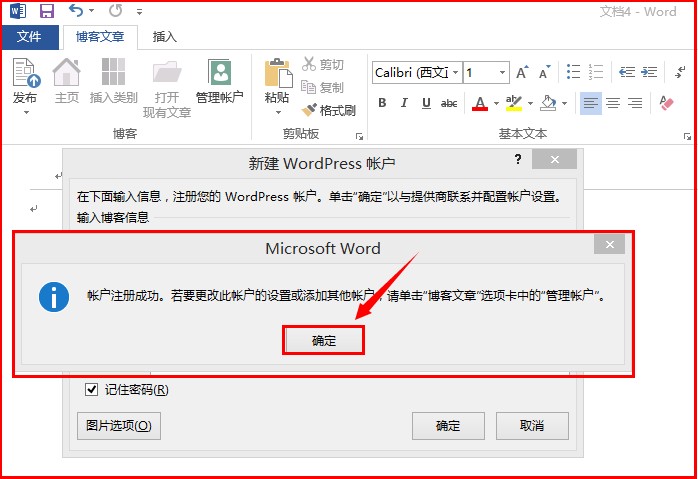Click 取消 in the WordPress account dialog

(x=532, y=426)
